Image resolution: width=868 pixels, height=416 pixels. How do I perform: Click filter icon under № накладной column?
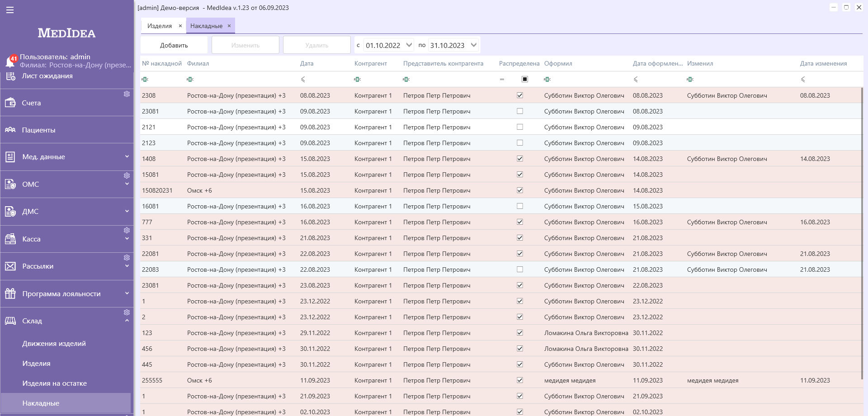coord(145,79)
